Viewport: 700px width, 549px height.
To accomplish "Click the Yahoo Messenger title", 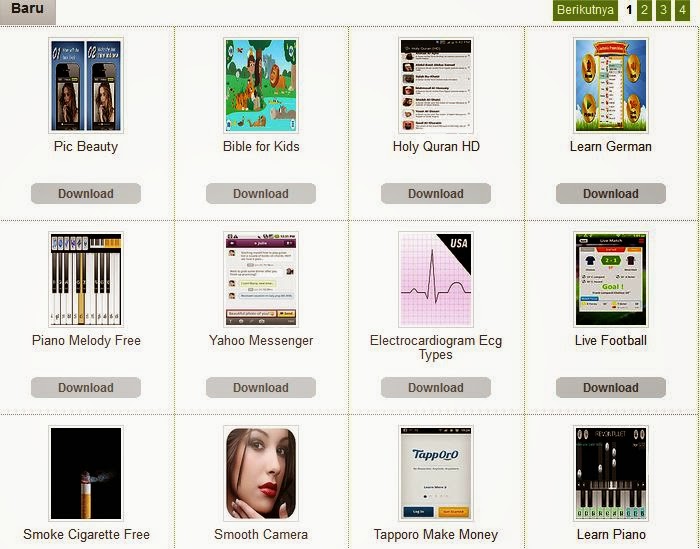I will [x=261, y=341].
